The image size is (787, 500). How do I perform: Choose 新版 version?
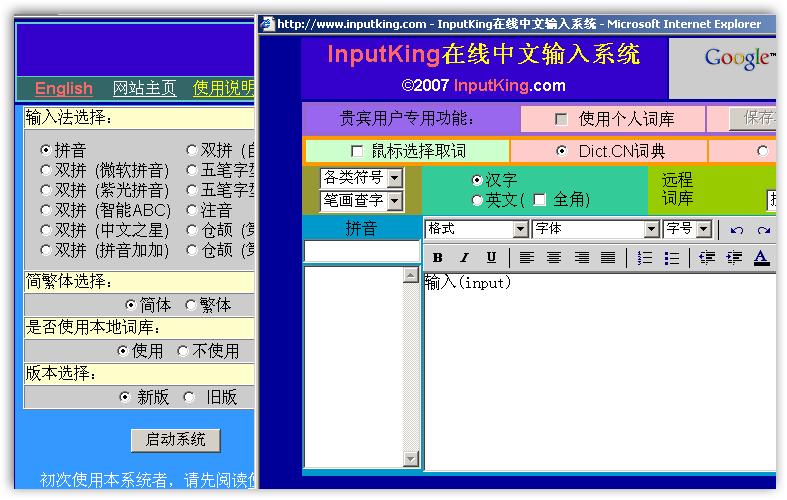click(125, 397)
